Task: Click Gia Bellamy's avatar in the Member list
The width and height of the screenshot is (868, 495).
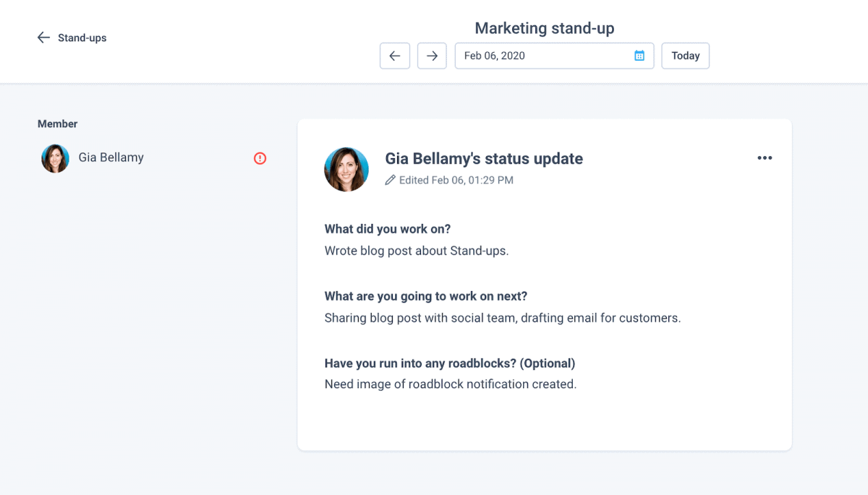Action: (55, 158)
